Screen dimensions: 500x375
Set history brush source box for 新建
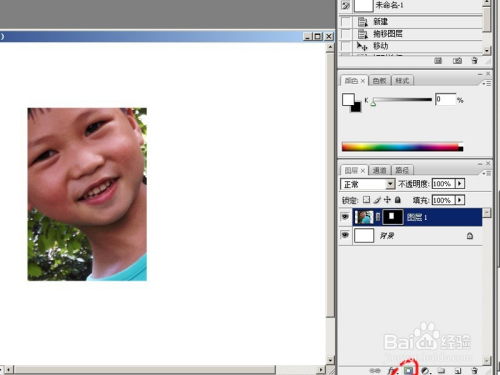[x=346, y=22]
